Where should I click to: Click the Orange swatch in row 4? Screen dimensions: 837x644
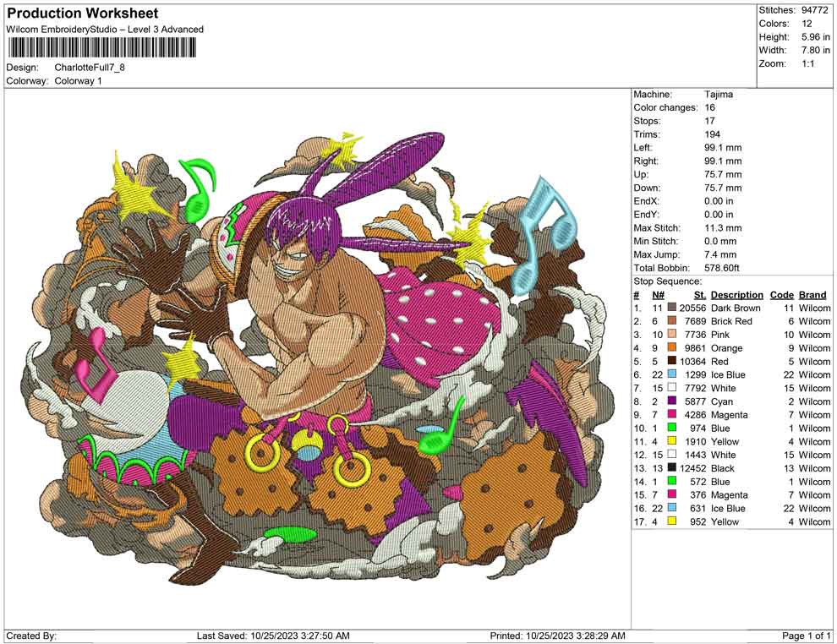[x=671, y=348]
